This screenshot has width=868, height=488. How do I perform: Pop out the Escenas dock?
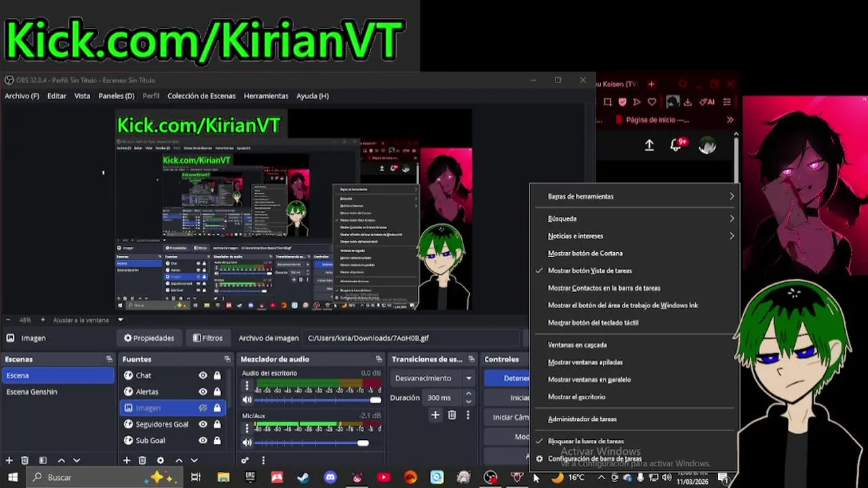[x=109, y=359]
